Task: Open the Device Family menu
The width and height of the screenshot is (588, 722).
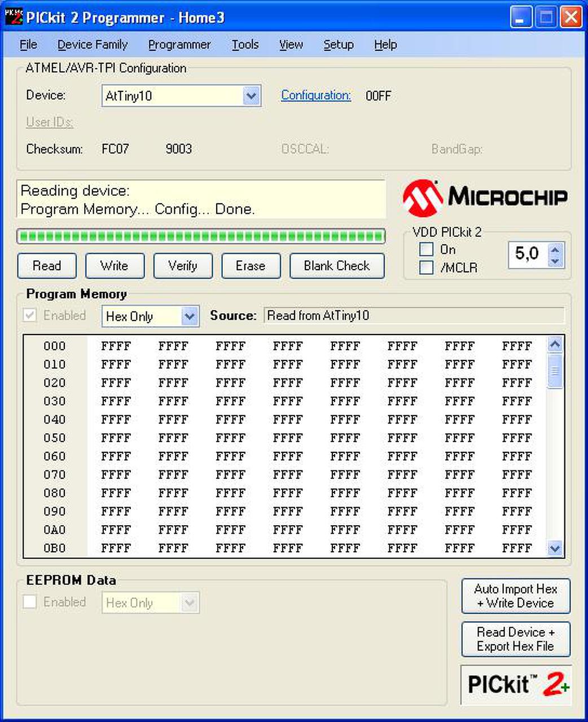Action: click(93, 45)
